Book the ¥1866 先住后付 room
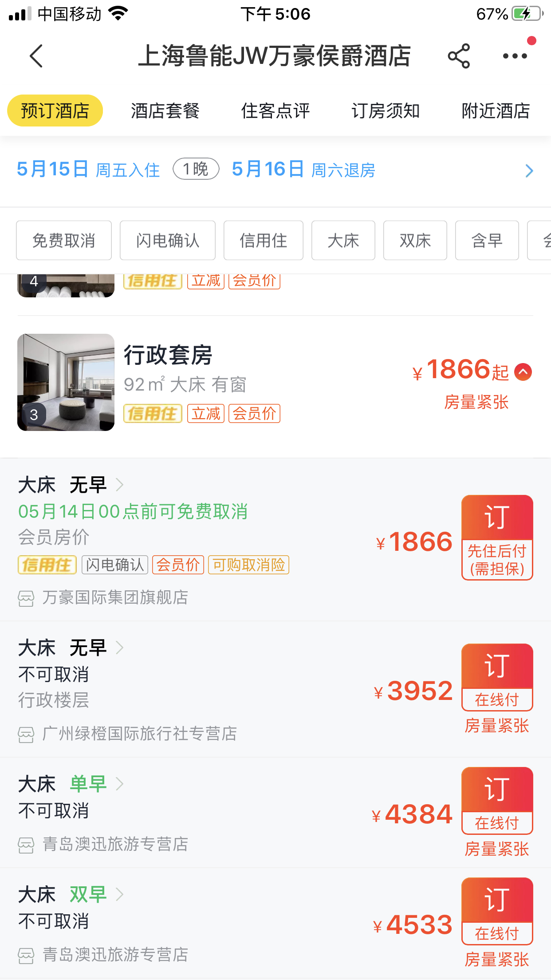551x980 pixels. pyautogui.click(x=497, y=537)
